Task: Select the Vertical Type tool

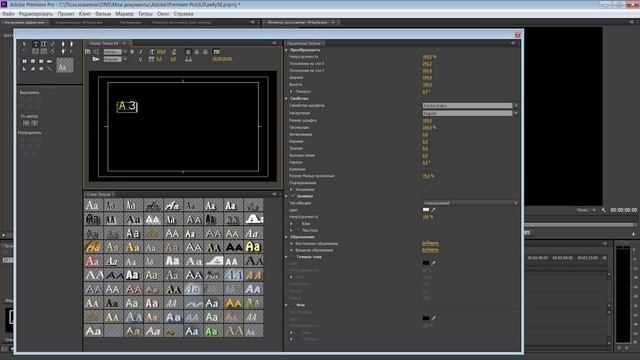Action: [44, 44]
